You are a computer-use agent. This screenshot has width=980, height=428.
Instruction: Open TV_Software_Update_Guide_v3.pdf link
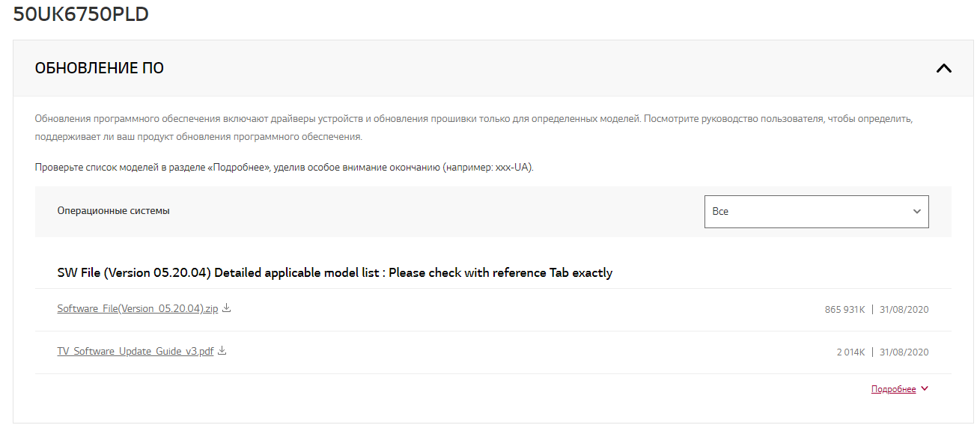coord(135,351)
